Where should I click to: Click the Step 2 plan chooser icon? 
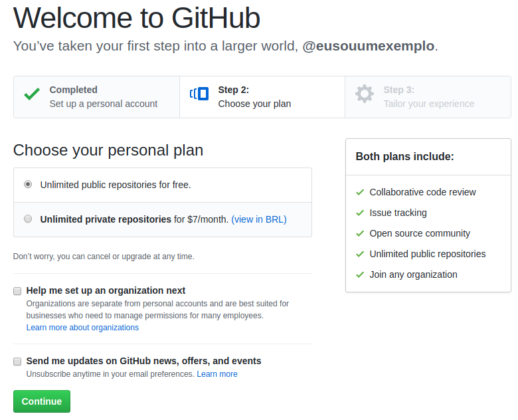click(199, 94)
